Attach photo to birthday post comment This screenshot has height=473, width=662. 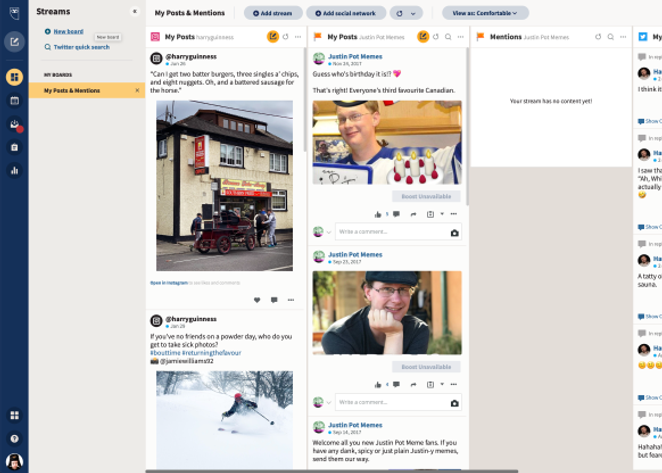pyautogui.click(x=454, y=233)
